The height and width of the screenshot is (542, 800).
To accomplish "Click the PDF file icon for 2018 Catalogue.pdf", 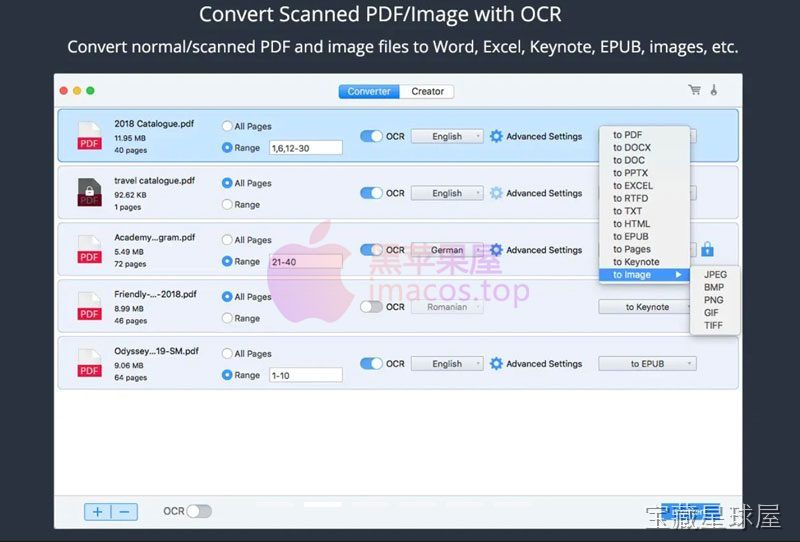I will (x=89, y=136).
